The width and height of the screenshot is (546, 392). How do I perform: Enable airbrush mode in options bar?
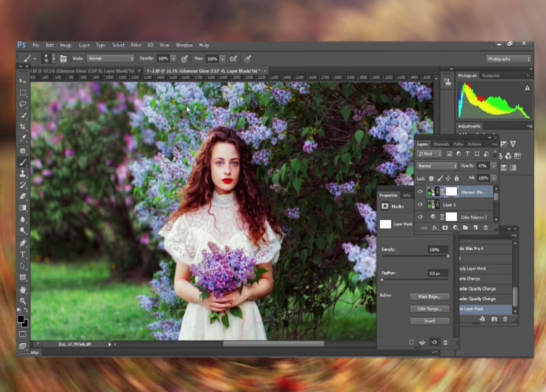[233, 59]
